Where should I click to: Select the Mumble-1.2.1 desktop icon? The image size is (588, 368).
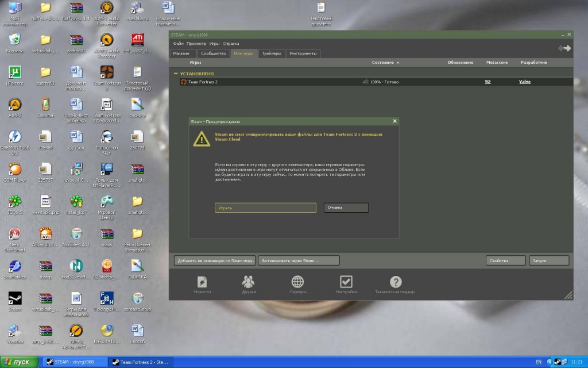point(76,237)
